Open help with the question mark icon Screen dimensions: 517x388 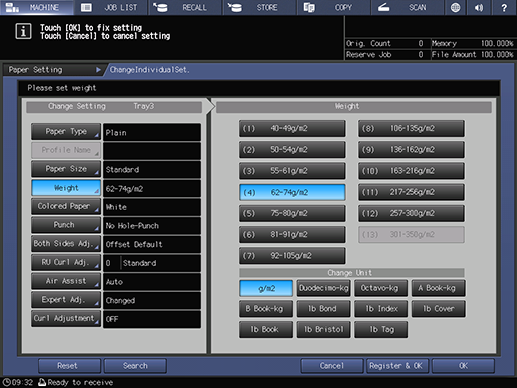(x=504, y=7)
